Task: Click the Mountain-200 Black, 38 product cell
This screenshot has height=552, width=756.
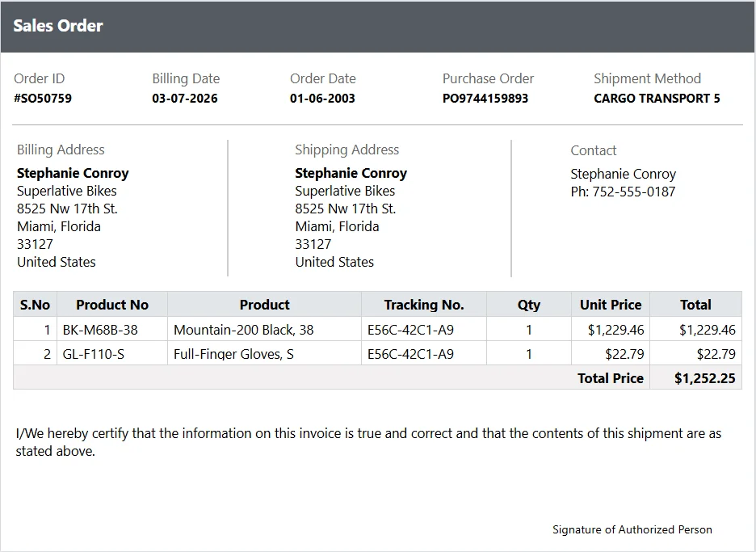Action: point(264,330)
